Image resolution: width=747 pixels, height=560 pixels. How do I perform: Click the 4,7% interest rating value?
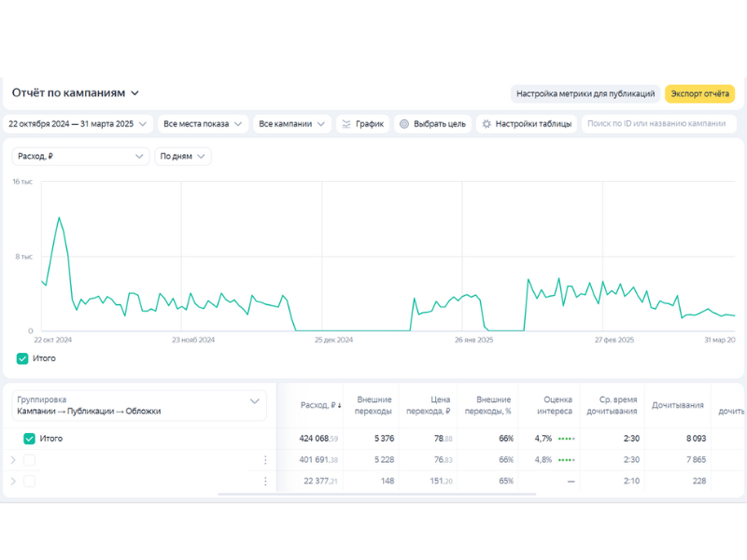tap(543, 439)
